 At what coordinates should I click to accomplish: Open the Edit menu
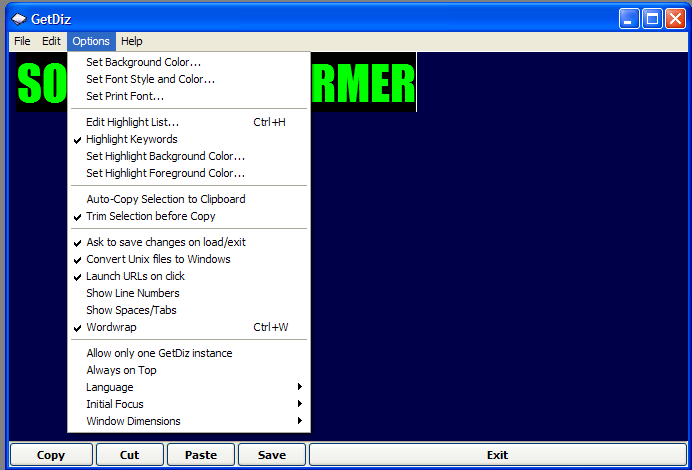(x=51, y=41)
